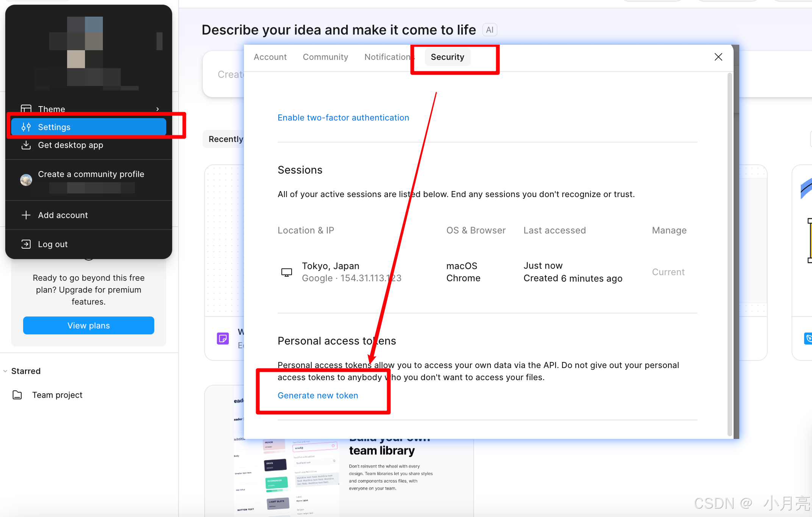Click the Tokyo, Japan session location
This screenshot has height=517, width=812.
(x=331, y=266)
